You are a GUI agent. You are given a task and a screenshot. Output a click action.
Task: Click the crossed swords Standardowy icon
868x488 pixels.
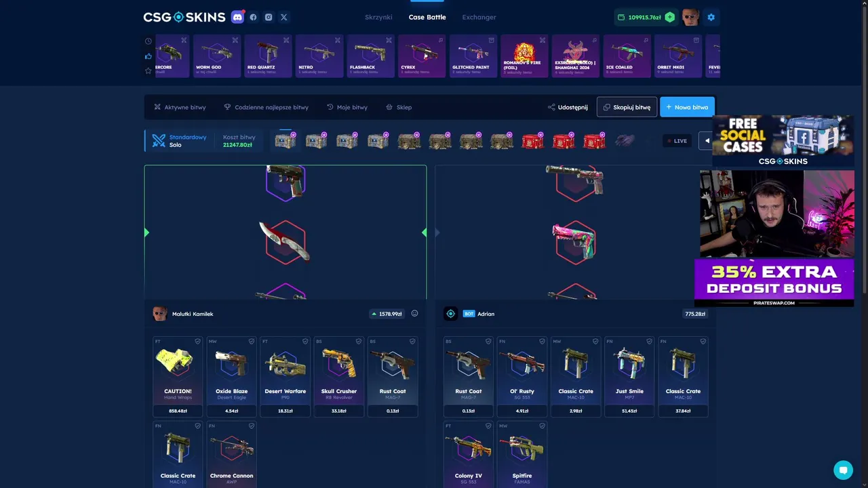point(159,141)
